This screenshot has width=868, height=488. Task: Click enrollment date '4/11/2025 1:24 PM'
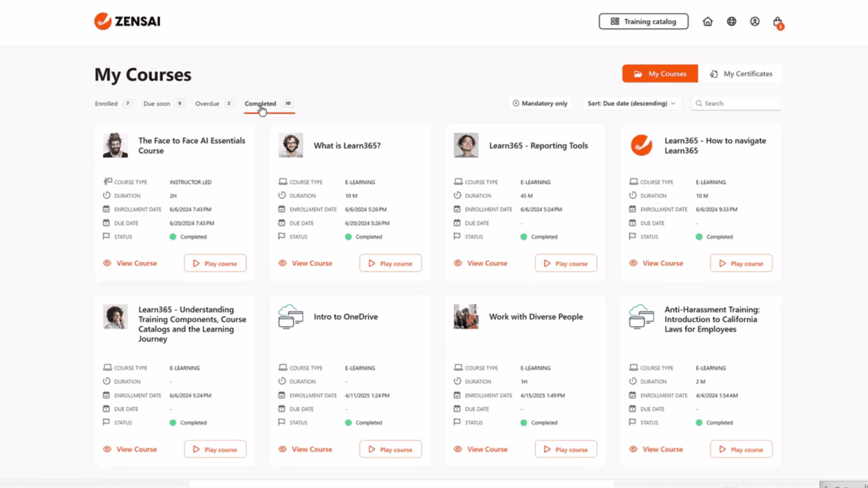(367, 395)
